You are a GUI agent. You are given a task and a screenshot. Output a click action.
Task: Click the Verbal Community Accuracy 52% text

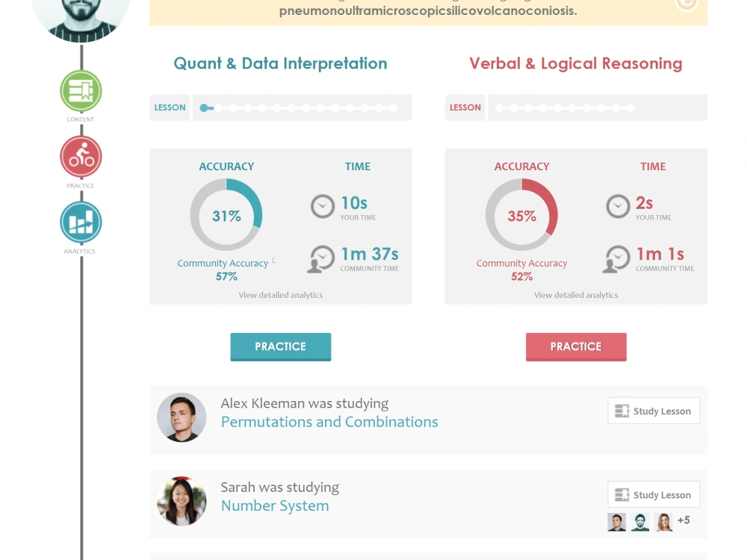(x=521, y=270)
